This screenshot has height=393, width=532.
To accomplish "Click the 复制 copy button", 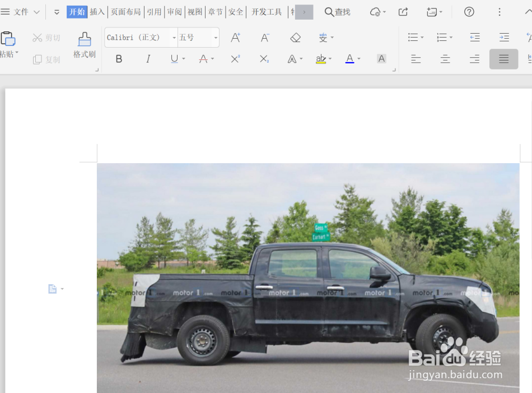I will (x=46, y=60).
